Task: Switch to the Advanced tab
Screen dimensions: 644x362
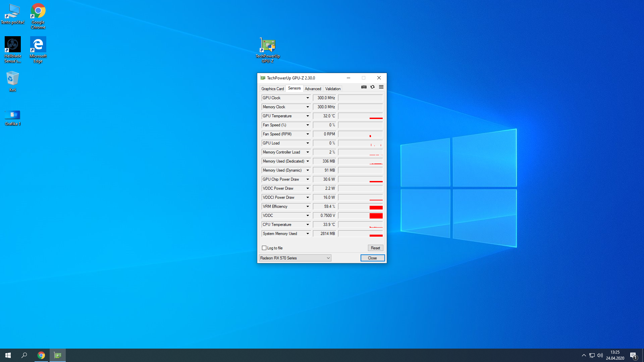Action: click(313, 89)
